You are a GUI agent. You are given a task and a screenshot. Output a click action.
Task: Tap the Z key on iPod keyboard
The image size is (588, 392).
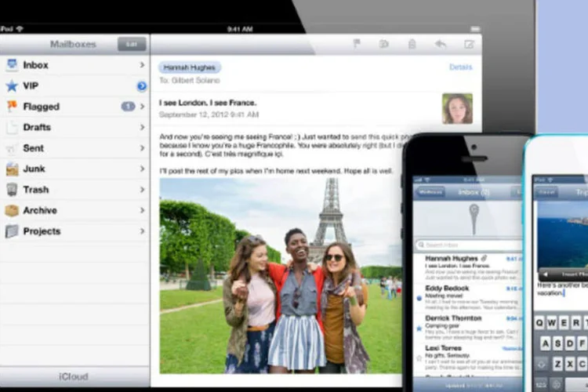558,364
